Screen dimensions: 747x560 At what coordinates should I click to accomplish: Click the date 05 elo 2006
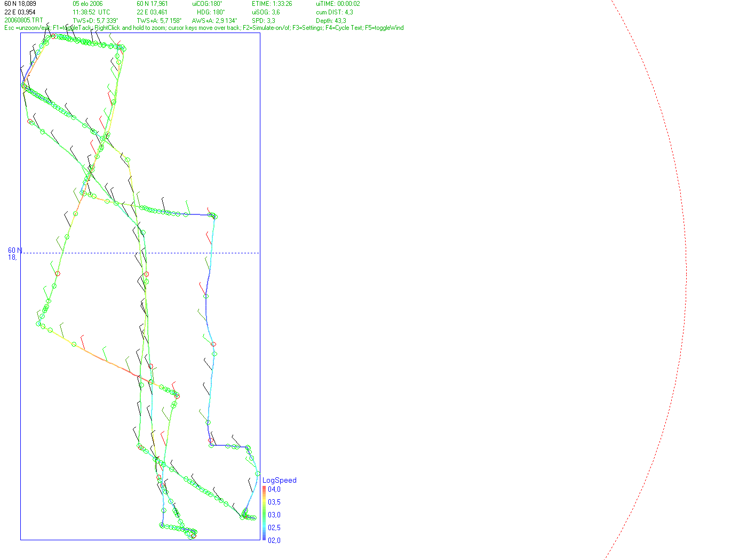point(88,4)
